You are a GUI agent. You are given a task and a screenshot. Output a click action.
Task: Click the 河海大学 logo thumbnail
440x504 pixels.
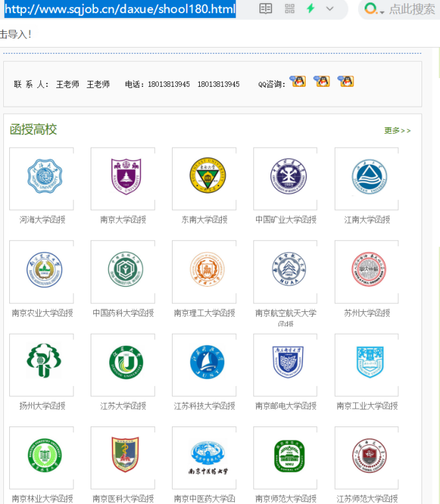pos(42,177)
